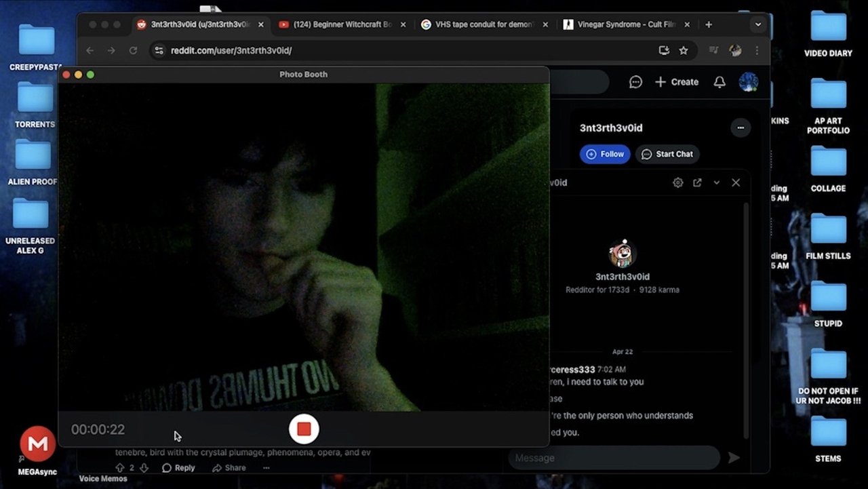Collapse the chat panel with the chevron

pyautogui.click(x=716, y=182)
